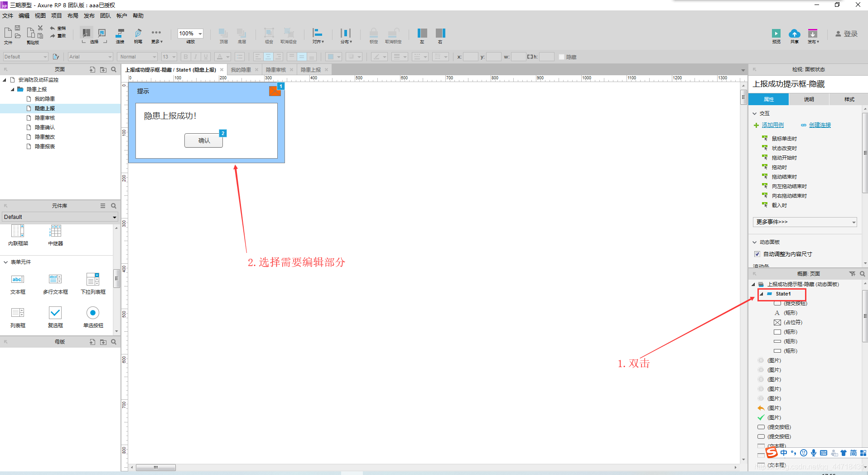Activate the connector tool (连接)
This screenshot has width=868, height=475.
coord(120,33)
